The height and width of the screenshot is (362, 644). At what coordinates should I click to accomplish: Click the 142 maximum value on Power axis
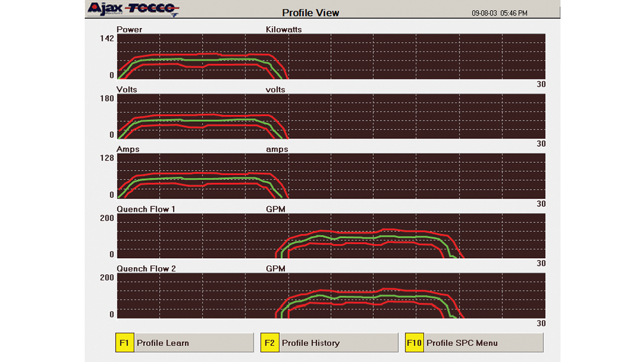(107, 39)
